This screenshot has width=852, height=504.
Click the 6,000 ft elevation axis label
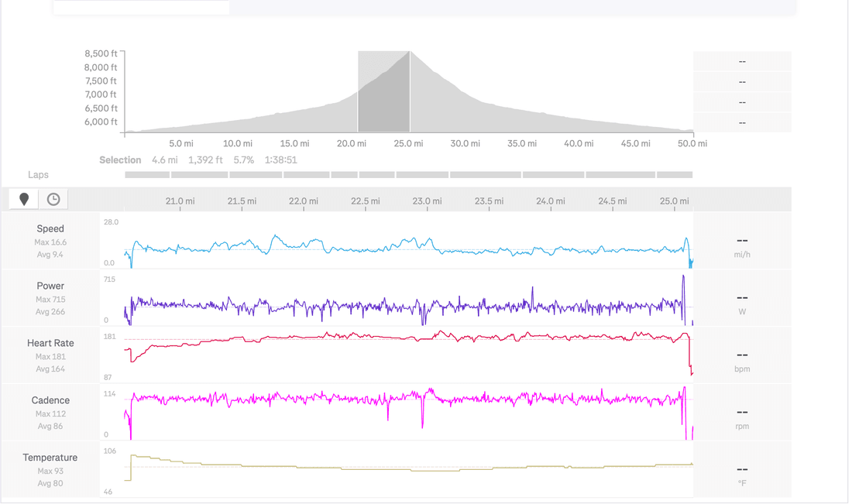point(101,122)
